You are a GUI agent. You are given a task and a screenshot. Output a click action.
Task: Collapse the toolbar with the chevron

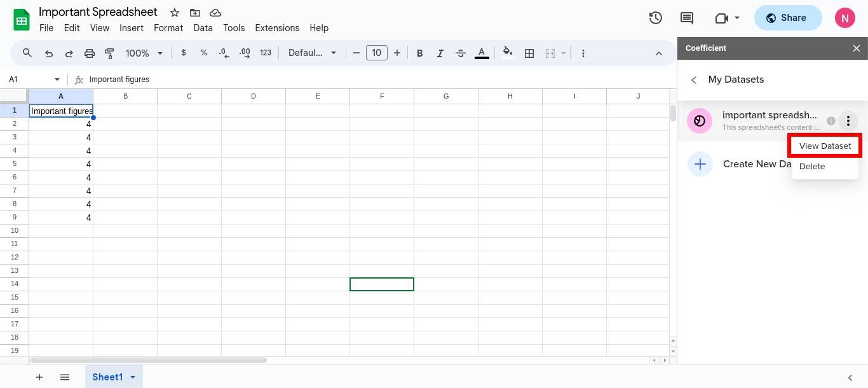(x=659, y=53)
